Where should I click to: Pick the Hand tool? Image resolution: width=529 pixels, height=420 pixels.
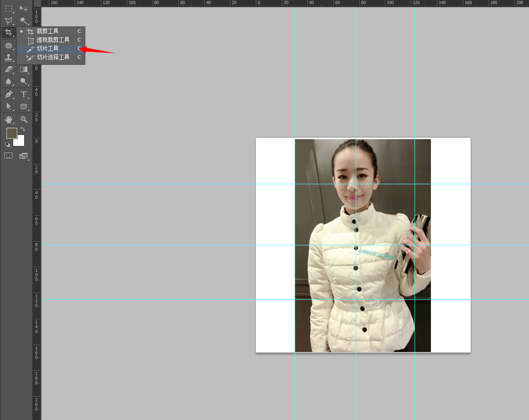tap(8, 119)
